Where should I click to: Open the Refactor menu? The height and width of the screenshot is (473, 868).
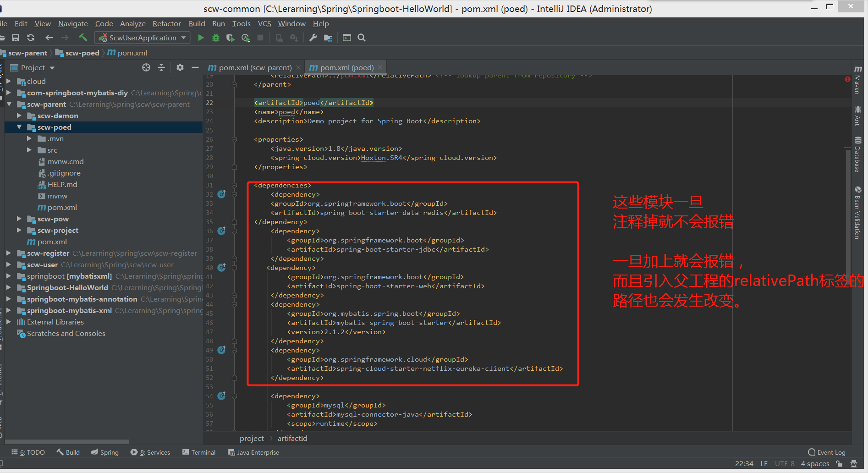(x=167, y=24)
